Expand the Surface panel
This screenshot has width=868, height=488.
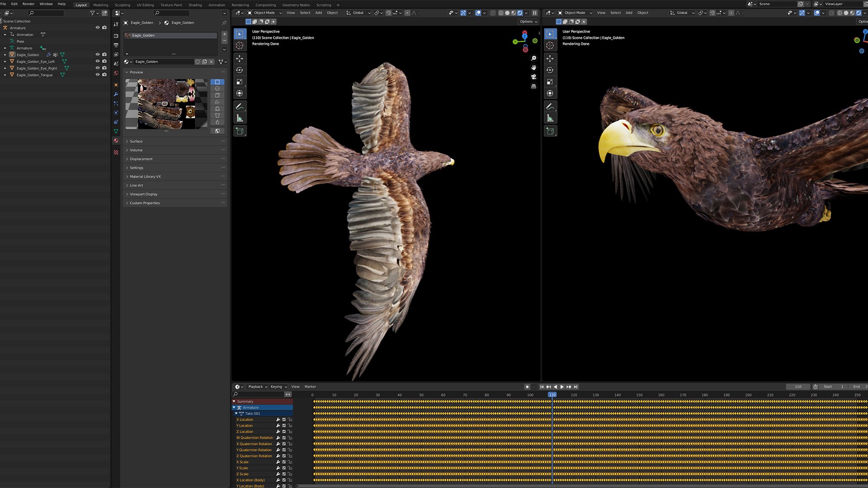pos(175,141)
